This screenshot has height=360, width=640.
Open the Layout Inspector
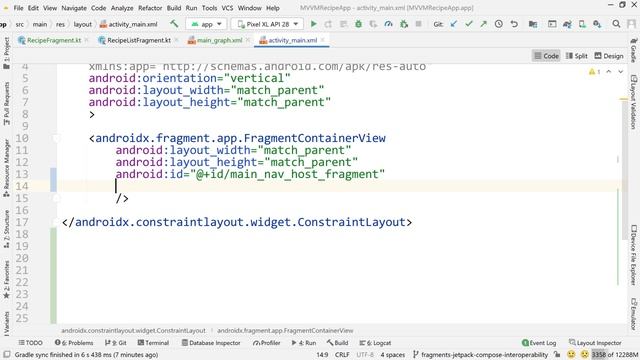[x=595, y=342]
